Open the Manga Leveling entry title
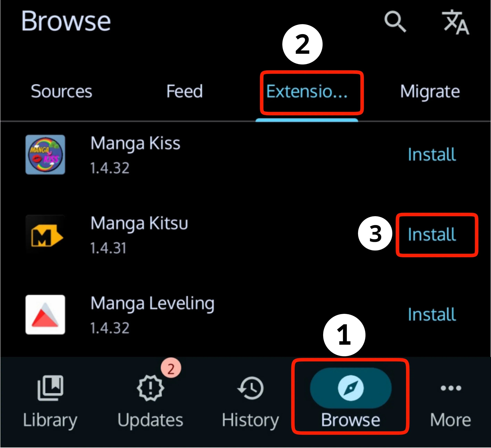This screenshot has height=448, width=491. (x=152, y=303)
